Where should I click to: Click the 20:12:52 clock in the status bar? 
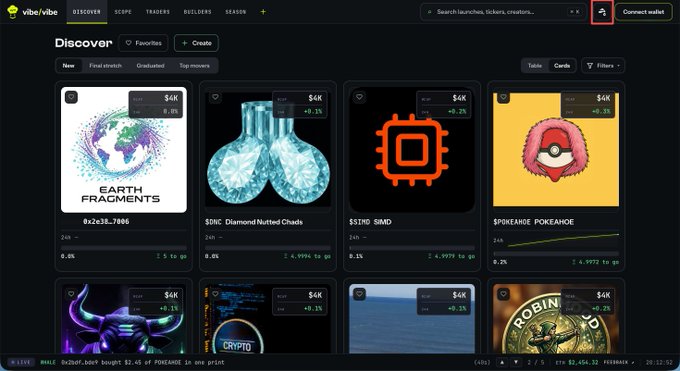659,362
